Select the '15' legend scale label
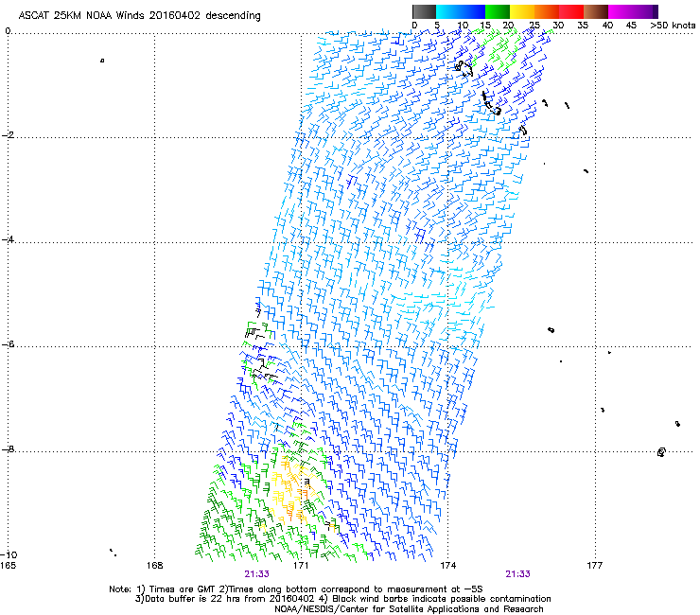The height and width of the screenshot is (615, 700). (x=485, y=26)
